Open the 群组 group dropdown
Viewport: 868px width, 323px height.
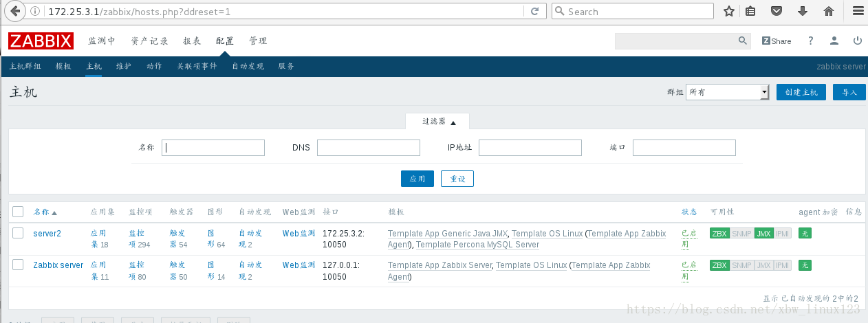coord(728,92)
